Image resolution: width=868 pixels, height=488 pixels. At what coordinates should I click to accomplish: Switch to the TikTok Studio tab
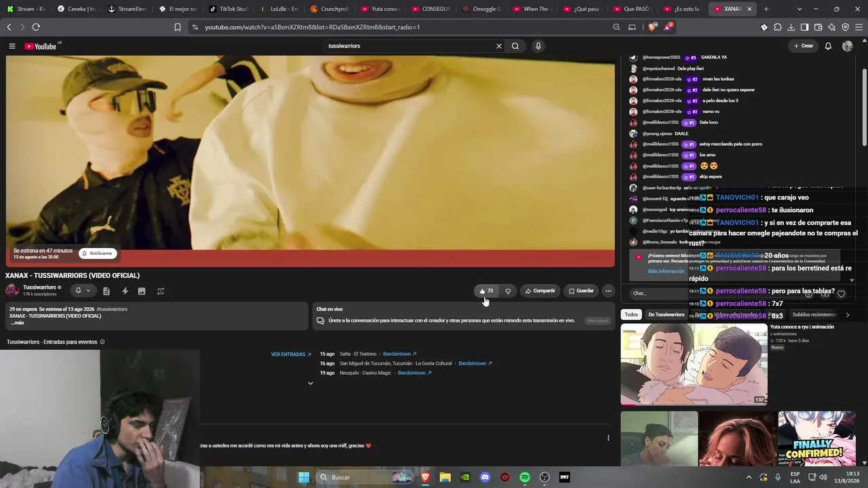228,9
